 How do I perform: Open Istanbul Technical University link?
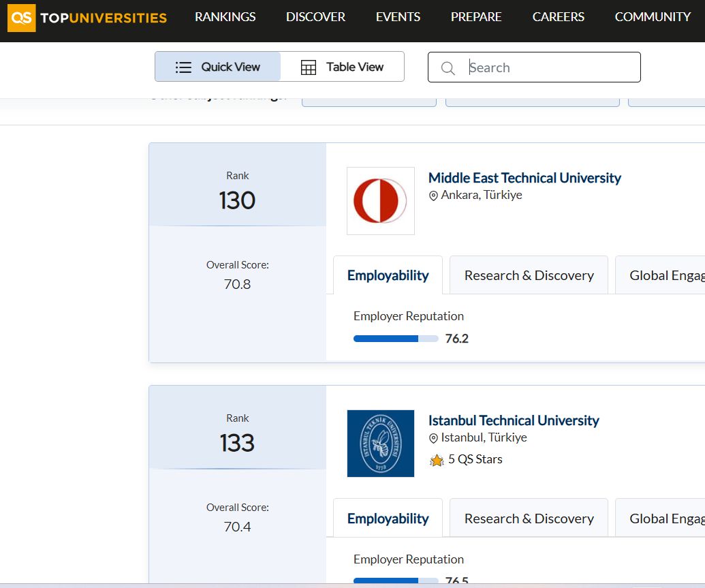point(514,420)
